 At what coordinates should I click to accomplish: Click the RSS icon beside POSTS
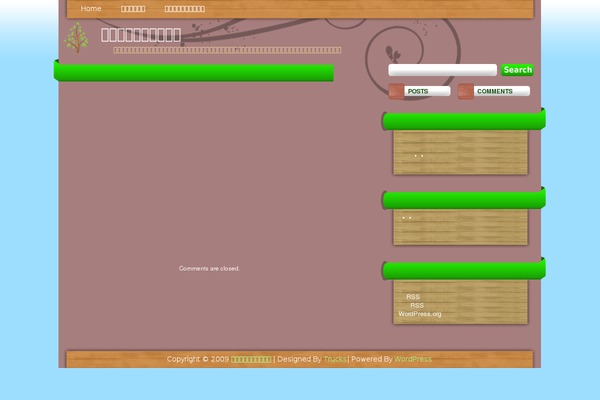pyautogui.click(x=396, y=91)
